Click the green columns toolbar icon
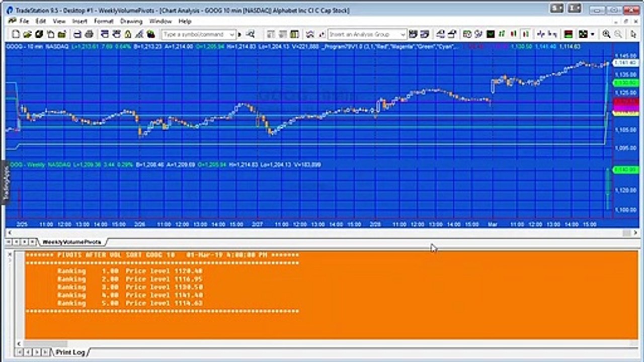The image size is (644, 362). pyautogui.click(x=294, y=34)
